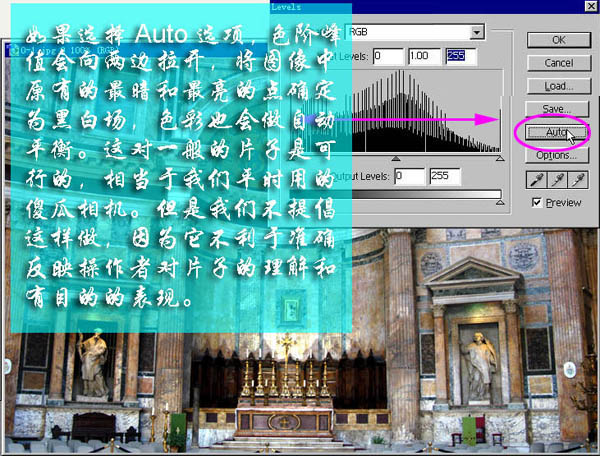Select the gray point eyedropper
The height and width of the screenshot is (456, 600).
click(557, 179)
